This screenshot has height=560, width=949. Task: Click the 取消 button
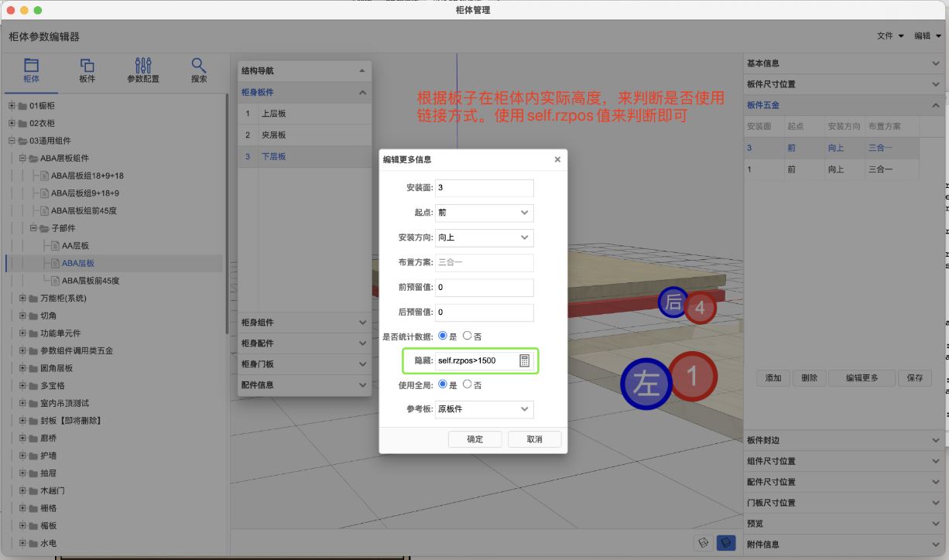pyautogui.click(x=534, y=439)
